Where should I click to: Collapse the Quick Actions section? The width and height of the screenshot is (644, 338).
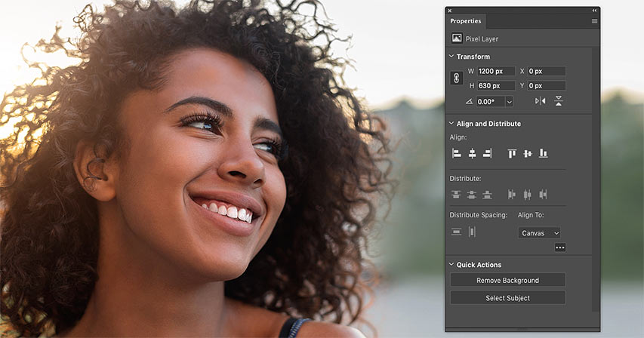[x=451, y=265]
